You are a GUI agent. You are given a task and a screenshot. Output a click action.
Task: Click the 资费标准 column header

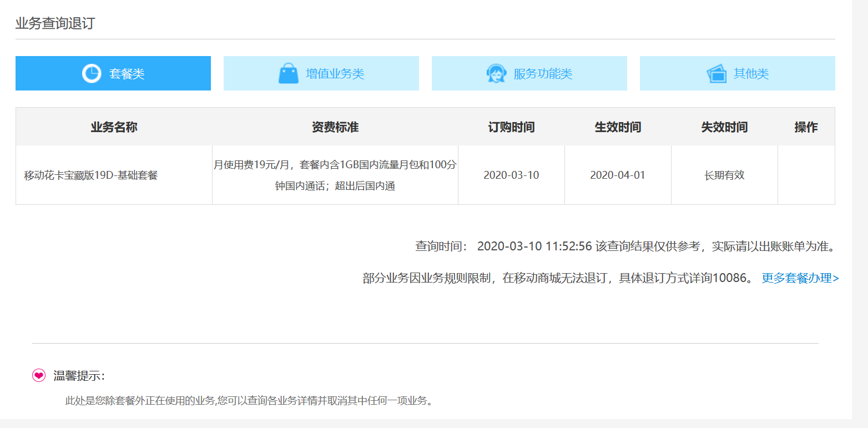click(335, 127)
